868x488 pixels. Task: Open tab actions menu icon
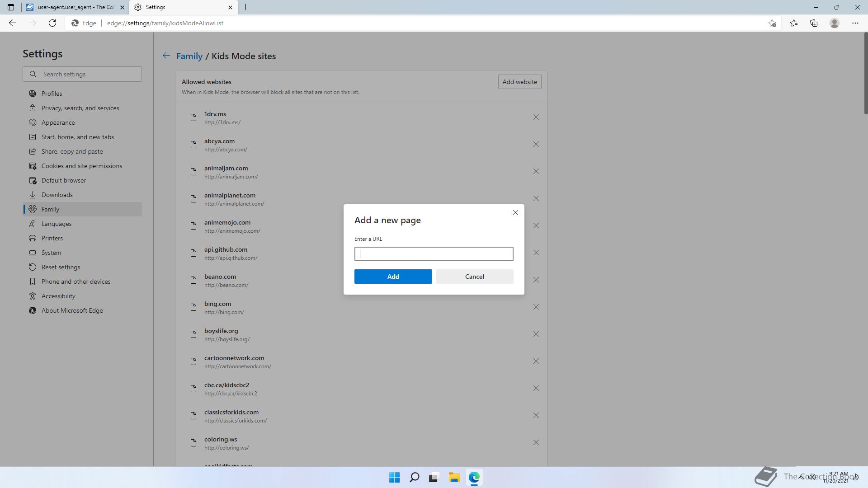point(11,7)
